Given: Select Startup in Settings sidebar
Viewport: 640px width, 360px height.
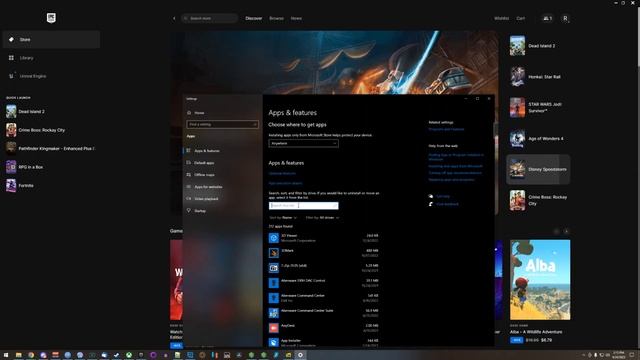Looking at the screenshot, I should (222, 211).
